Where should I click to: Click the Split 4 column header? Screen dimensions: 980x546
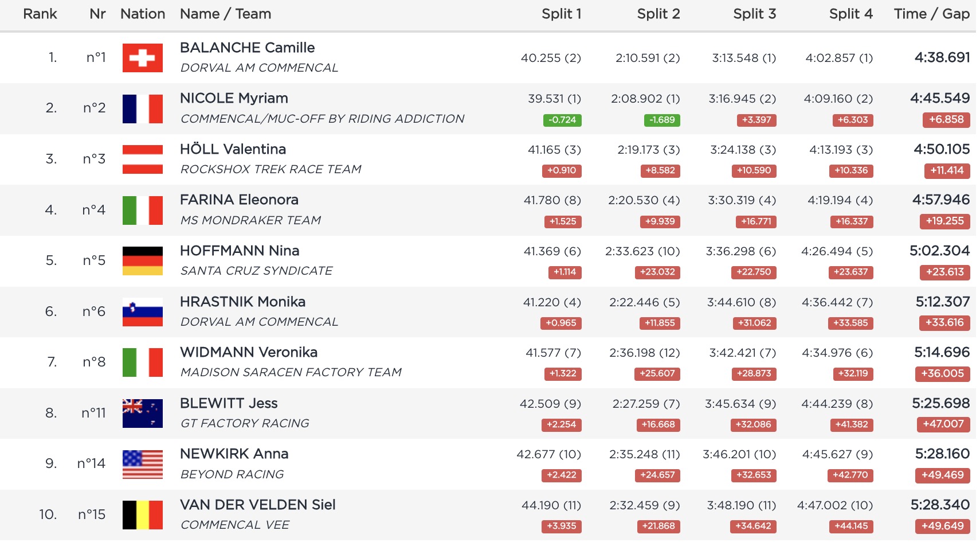[x=850, y=14]
